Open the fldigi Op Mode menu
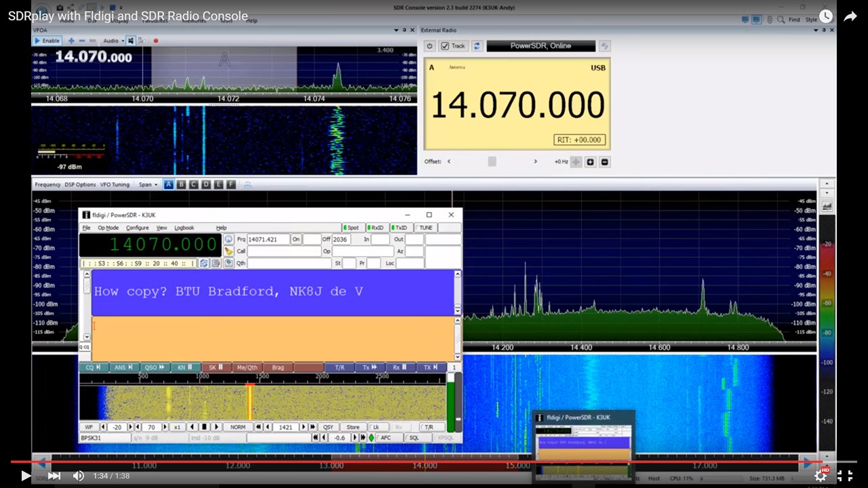 (108, 228)
